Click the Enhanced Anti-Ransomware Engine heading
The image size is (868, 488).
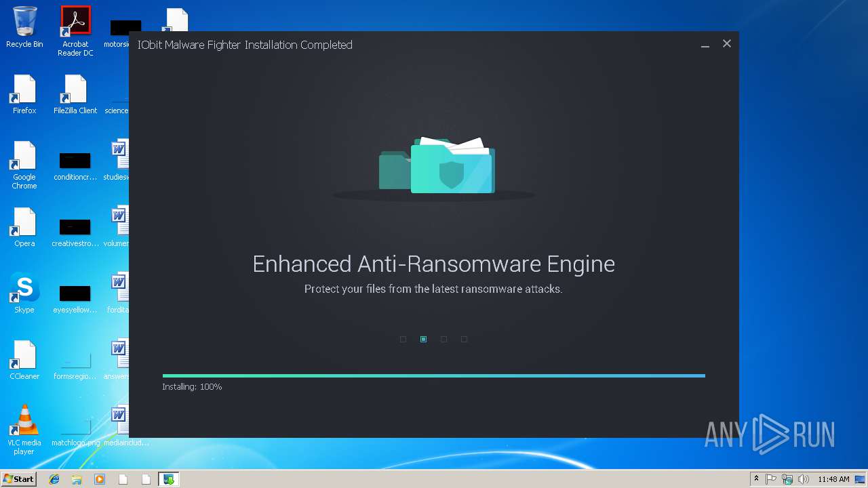click(x=433, y=264)
